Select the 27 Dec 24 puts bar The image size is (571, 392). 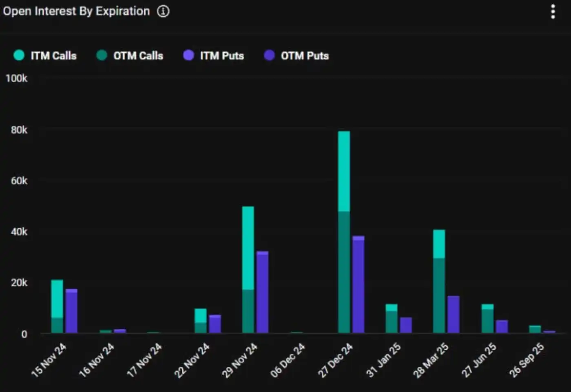click(x=359, y=284)
